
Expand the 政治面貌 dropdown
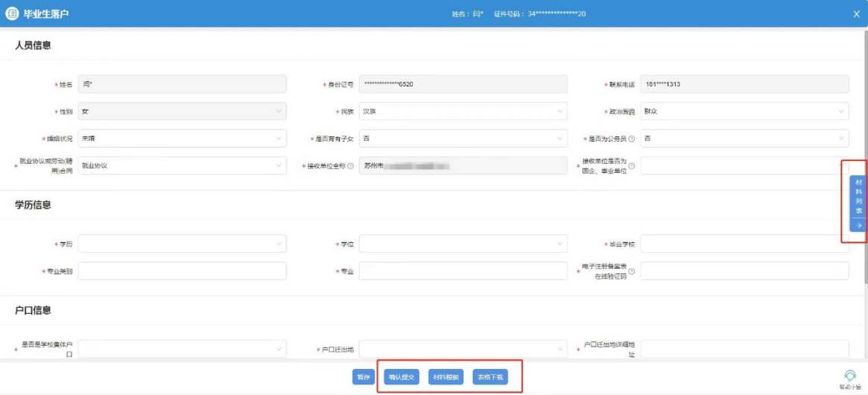coord(743,111)
